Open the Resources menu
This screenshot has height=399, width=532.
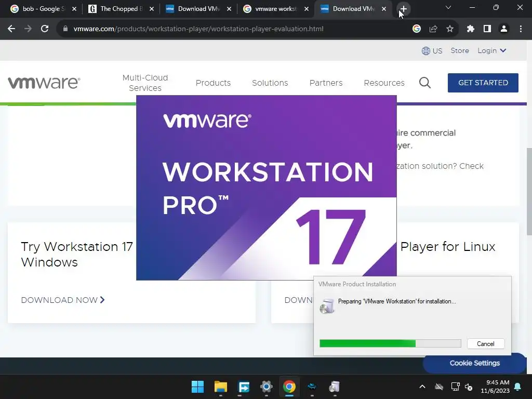click(384, 83)
